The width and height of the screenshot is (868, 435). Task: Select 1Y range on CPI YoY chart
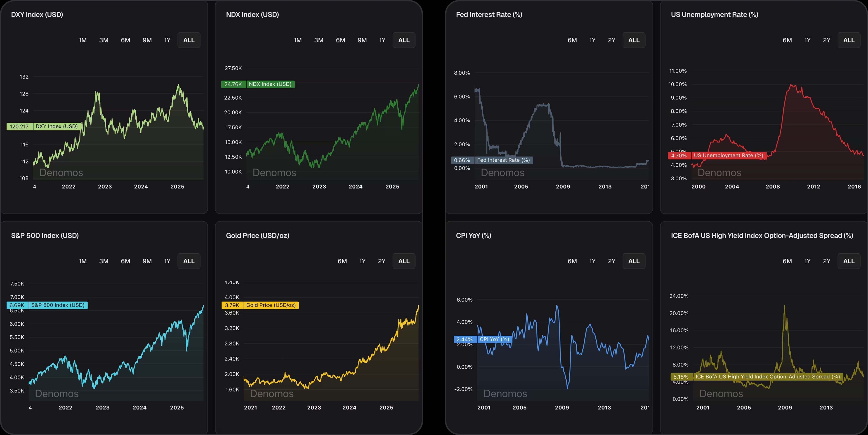click(x=592, y=261)
